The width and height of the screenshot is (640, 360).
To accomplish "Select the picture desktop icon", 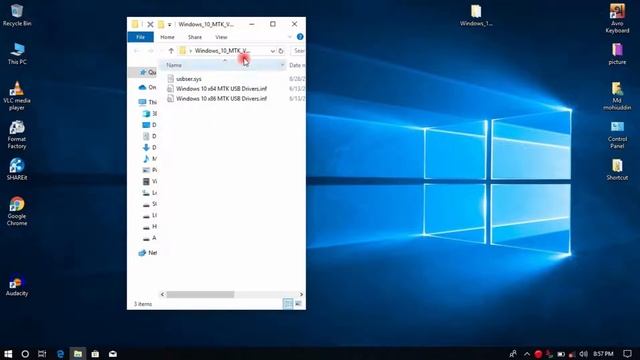I will [x=617, y=53].
